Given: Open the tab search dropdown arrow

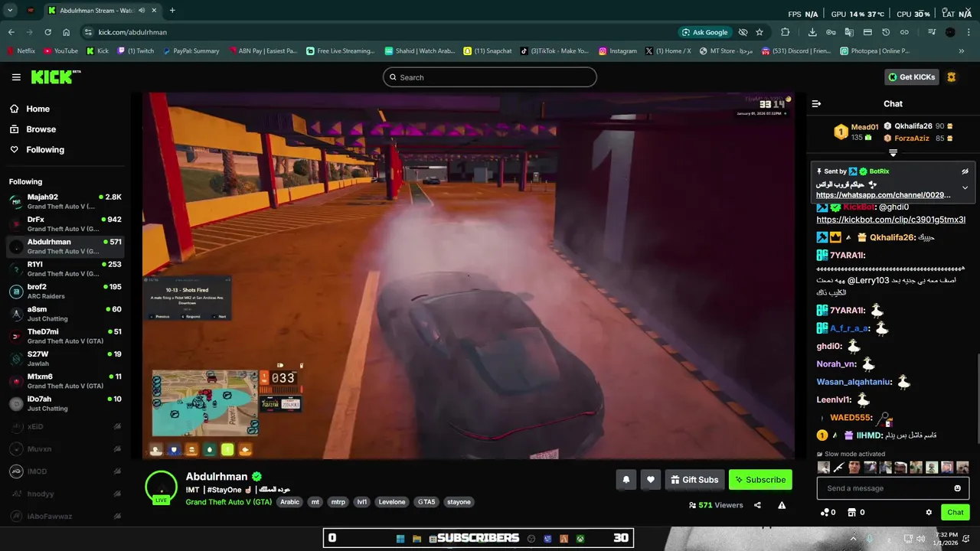Looking at the screenshot, I should click(x=10, y=11).
